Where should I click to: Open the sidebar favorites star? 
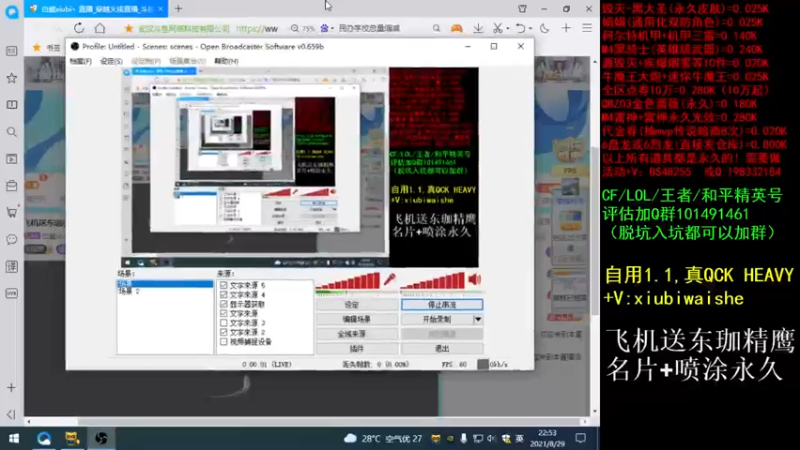coord(11,78)
